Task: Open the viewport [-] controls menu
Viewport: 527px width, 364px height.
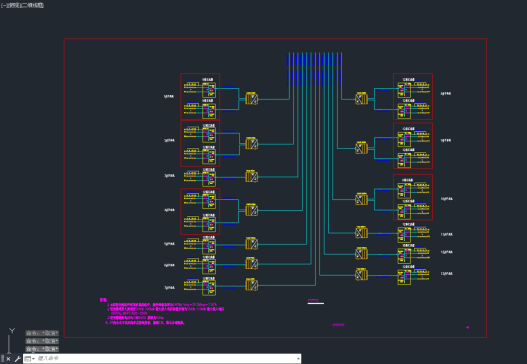Action: 4,5
